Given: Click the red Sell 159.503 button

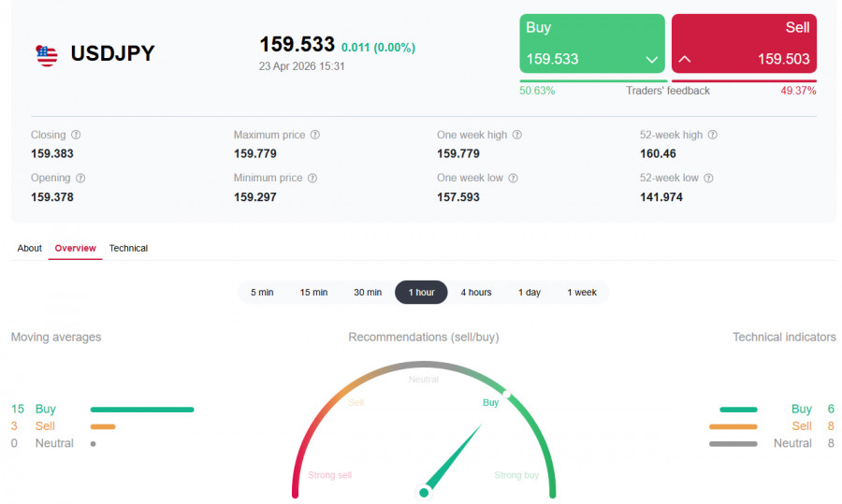Looking at the screenshot, I should click(745, 43).
